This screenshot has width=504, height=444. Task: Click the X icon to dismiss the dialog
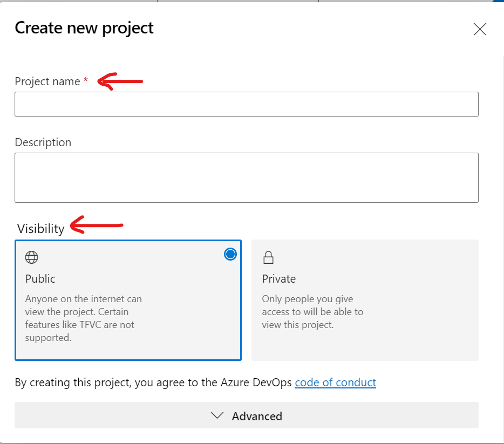click(x=479, y=29)
